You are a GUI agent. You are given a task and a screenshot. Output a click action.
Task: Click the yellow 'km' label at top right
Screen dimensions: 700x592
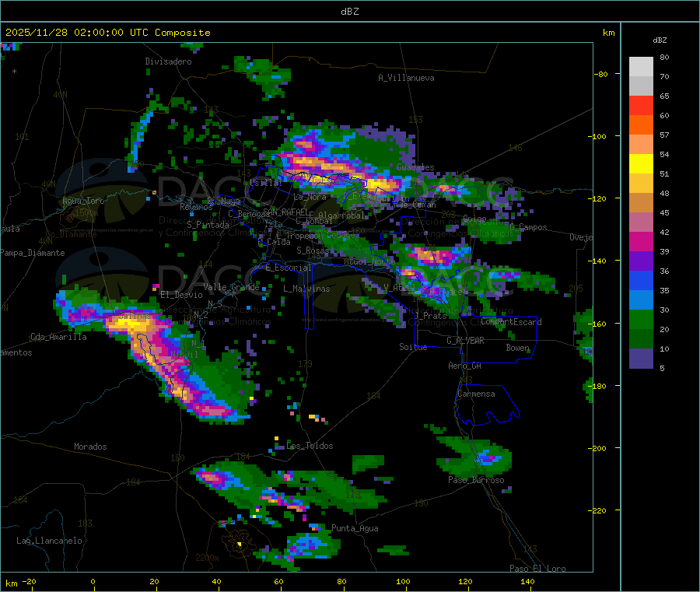(x=608, y=33)
